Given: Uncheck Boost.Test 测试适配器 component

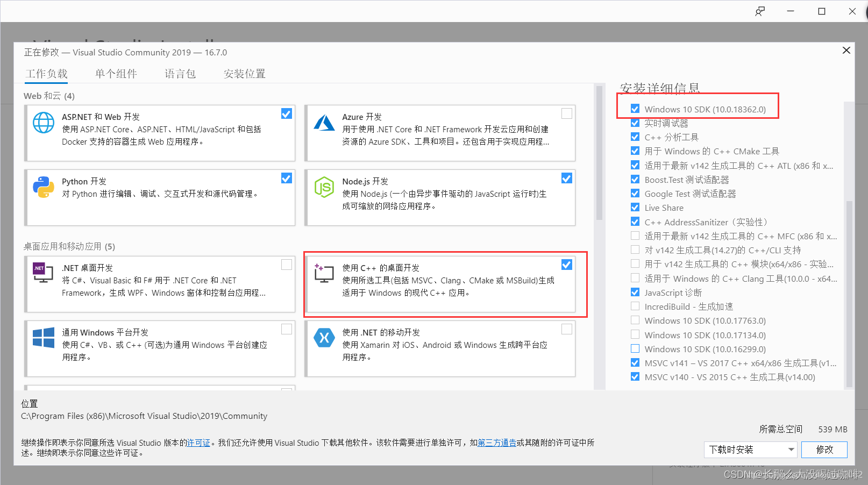Looking at the screenshot, I should (x=635, y=179).
